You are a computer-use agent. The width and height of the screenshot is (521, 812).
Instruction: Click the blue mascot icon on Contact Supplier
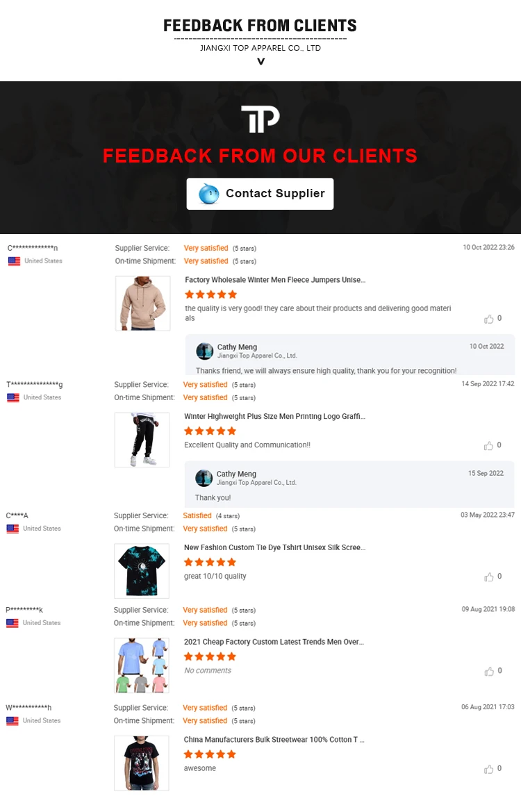[208, 194]
